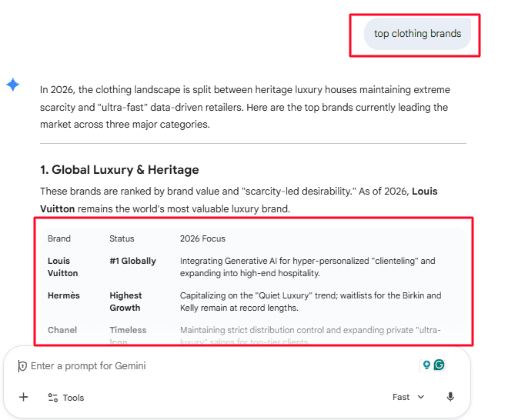Click the '#1 Globally' status cell
The height and width of the screenshot is (420, 508).
[133, 261]
